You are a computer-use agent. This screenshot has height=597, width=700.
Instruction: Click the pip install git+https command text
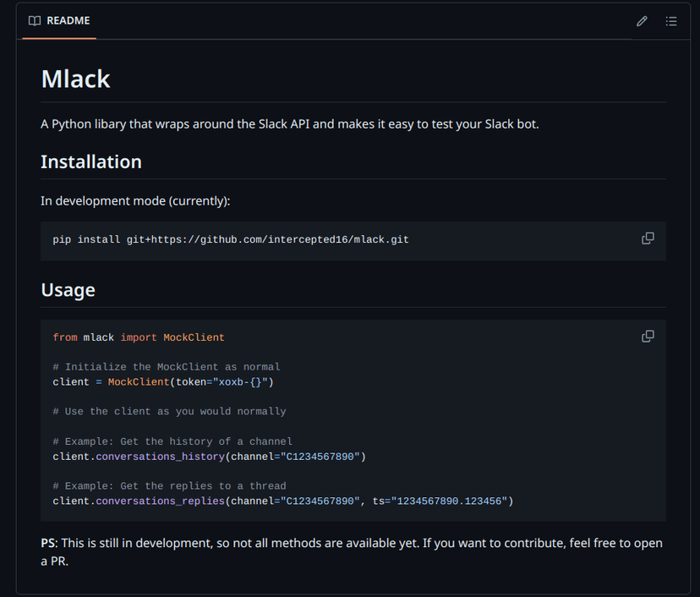click(x=230, y=240)
